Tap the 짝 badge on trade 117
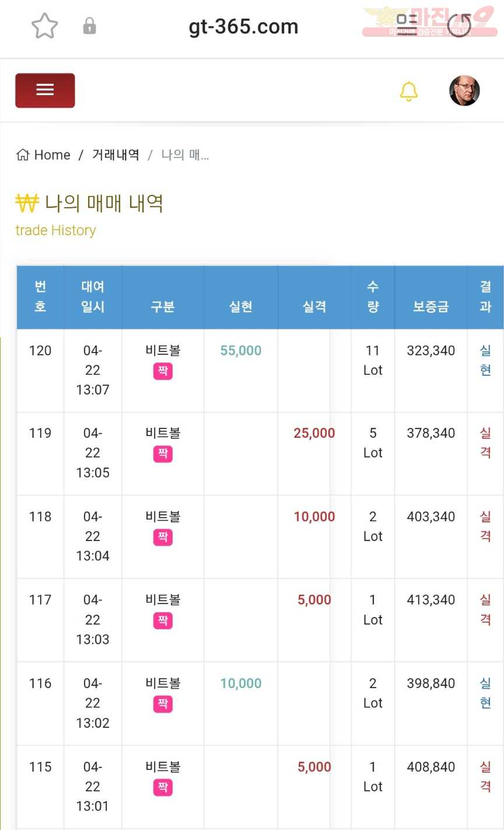504x830 pixels. (163, 620)
